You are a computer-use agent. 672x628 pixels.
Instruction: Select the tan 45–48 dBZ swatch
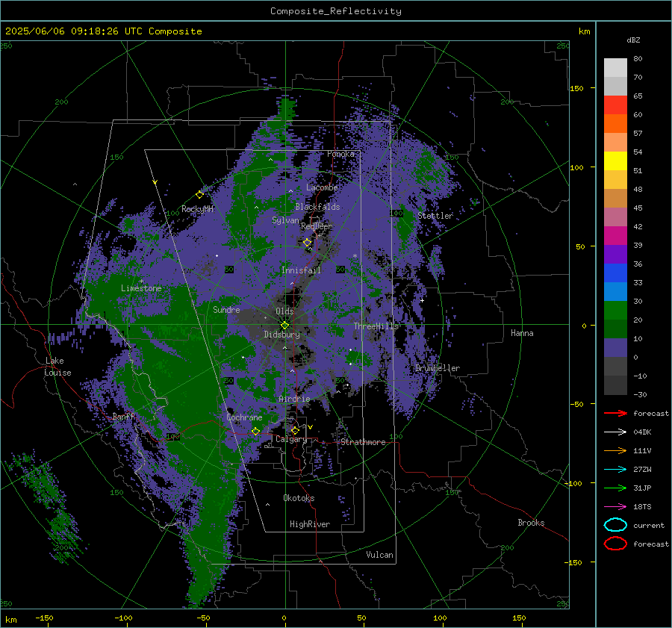click(x=615, y=199)
